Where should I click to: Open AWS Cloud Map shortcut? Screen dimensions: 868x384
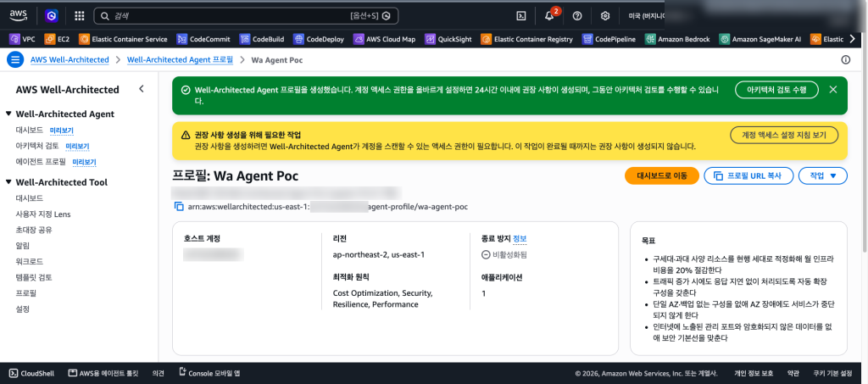(x=384, y=39)
